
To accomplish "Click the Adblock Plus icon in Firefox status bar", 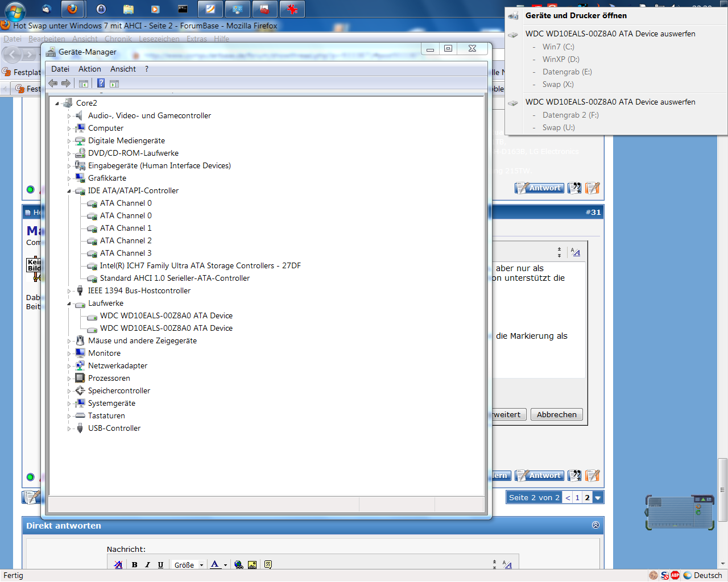I will coord(675,575).
